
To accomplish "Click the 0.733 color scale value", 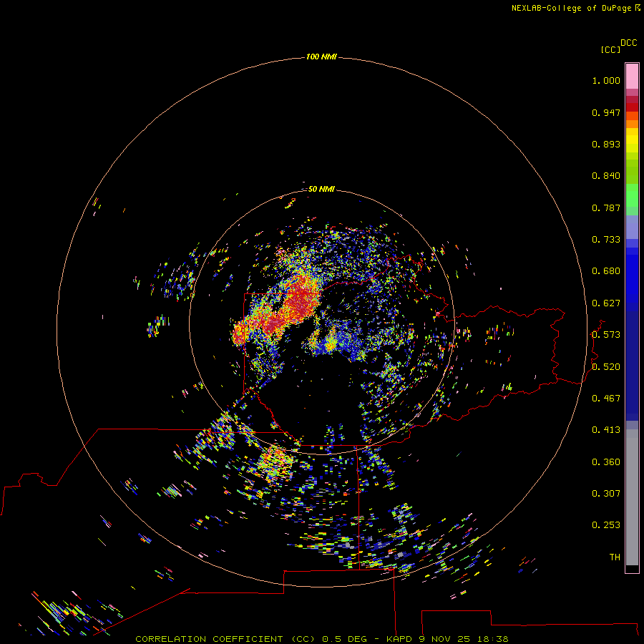I will pyautogui.click(x=606, y=240).
